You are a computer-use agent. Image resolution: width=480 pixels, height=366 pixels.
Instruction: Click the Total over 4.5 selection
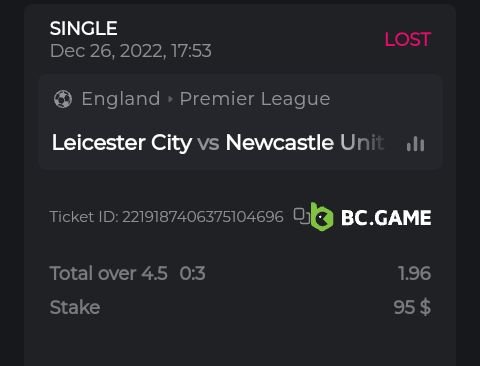109,273
